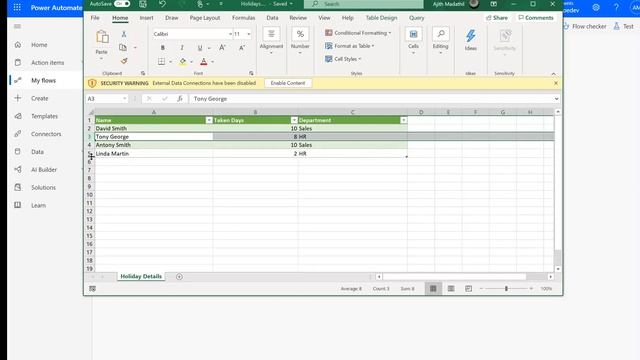This screenshot has width=640, height=360.
Task: Go to My flows in sidebar
Action: click(45, 80)
